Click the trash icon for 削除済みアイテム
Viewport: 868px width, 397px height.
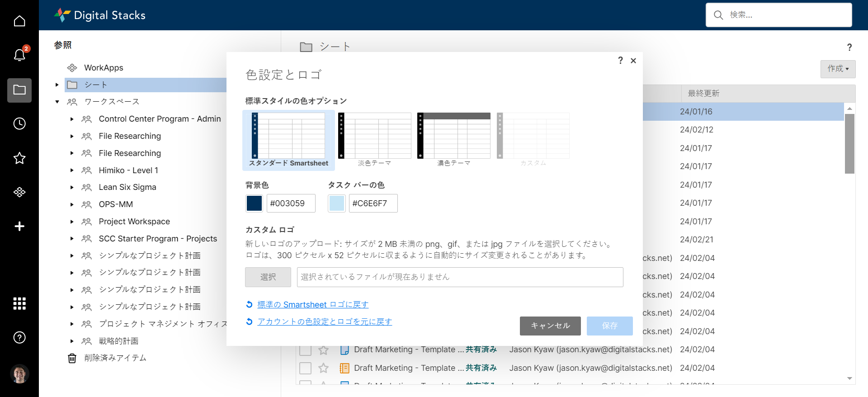click(x=72, y=358)
